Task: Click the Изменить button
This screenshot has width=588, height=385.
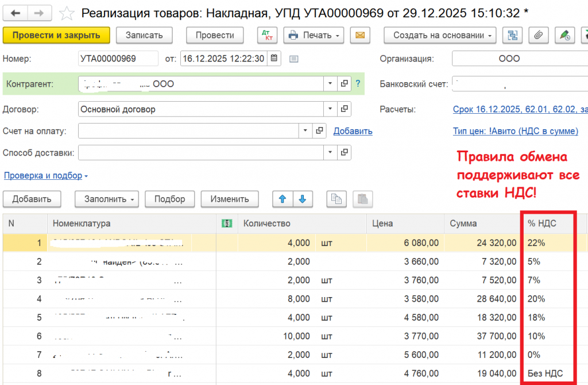Action: pyautogui.click(x=230, y=199)
